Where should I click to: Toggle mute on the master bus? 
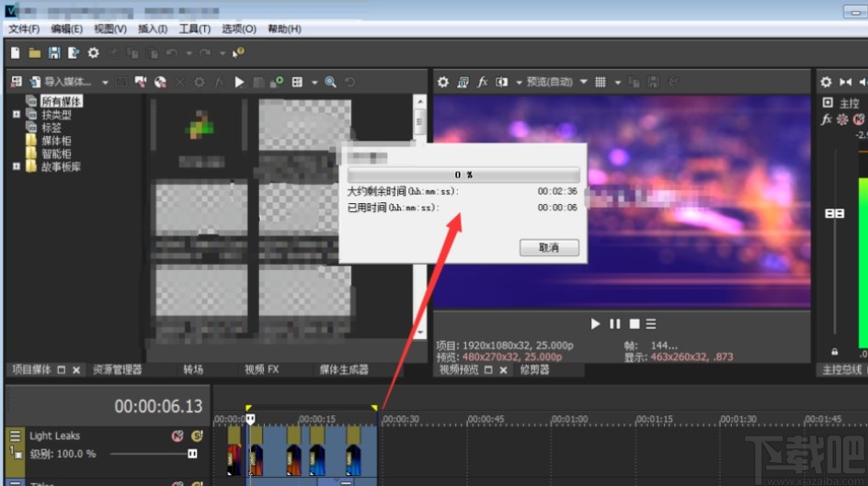point(859,119)
